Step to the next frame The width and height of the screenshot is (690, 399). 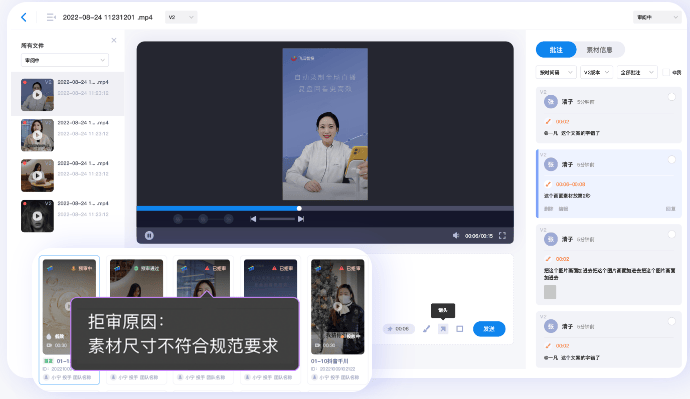pyautogui.click(x=301, y=219)
